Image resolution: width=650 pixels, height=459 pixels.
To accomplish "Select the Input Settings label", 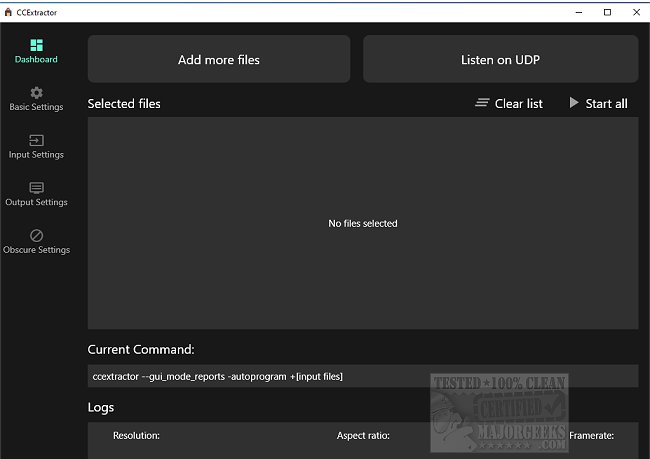I will click(x=36, y=155).
